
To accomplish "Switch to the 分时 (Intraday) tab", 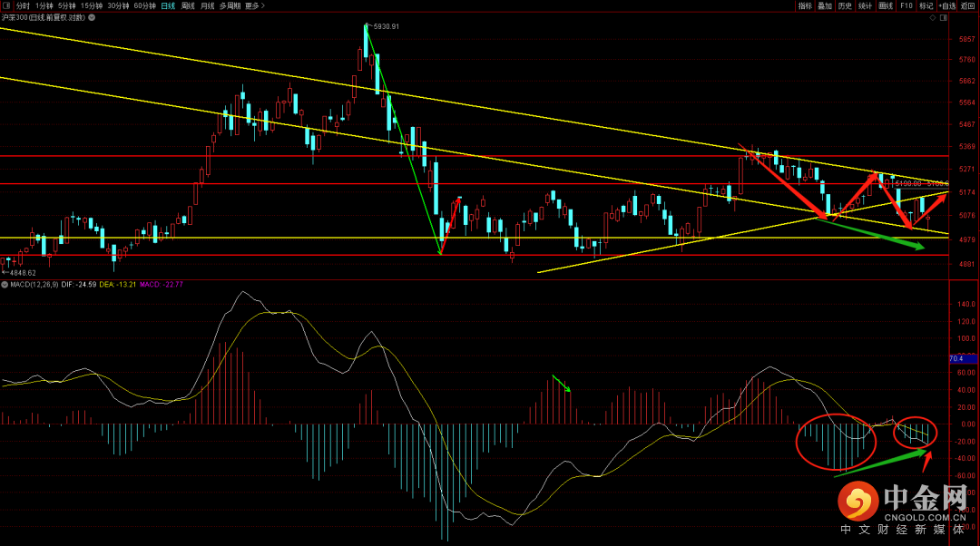I will 23,5.
